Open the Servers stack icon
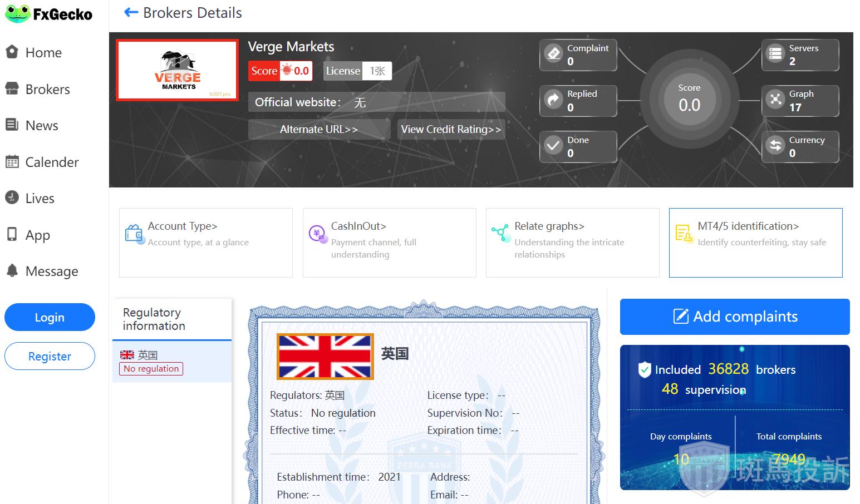This screenshot has height=504, width=860. coord(775,54)
